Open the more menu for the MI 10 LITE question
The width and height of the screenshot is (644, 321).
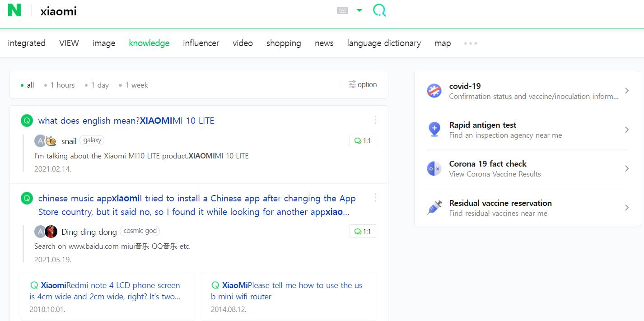point(375,120)
